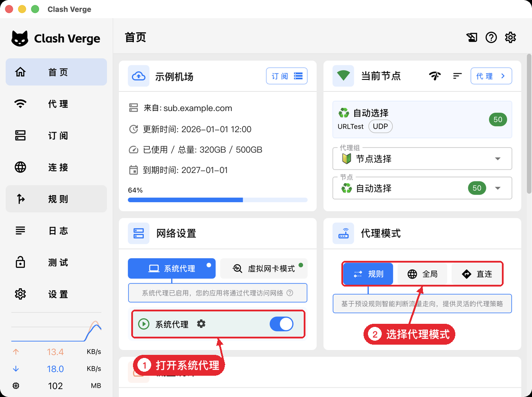
Task: Click the Clash Verge cat logo
Action: coord(20,39)
